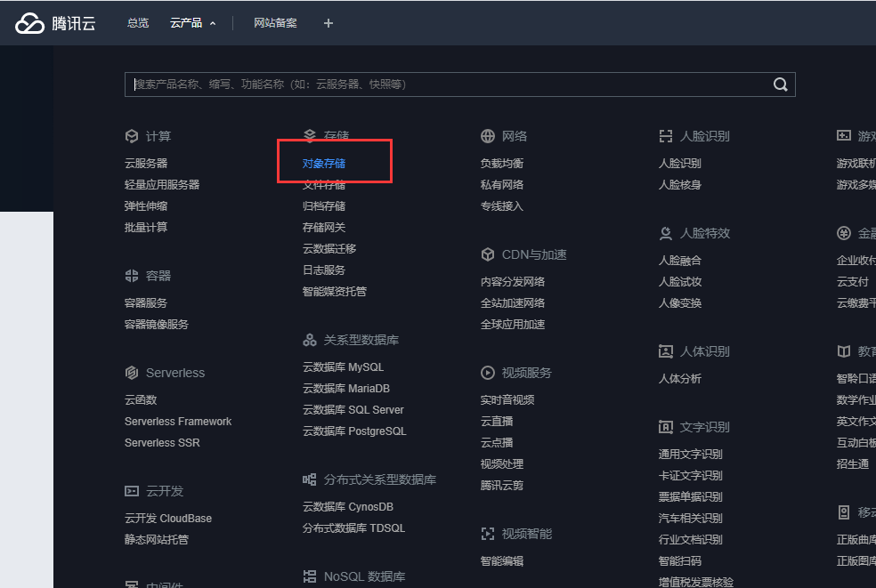Open 通用文字识别 product
The height and width of the screenshot is (588, 876).
coord(691,455)
